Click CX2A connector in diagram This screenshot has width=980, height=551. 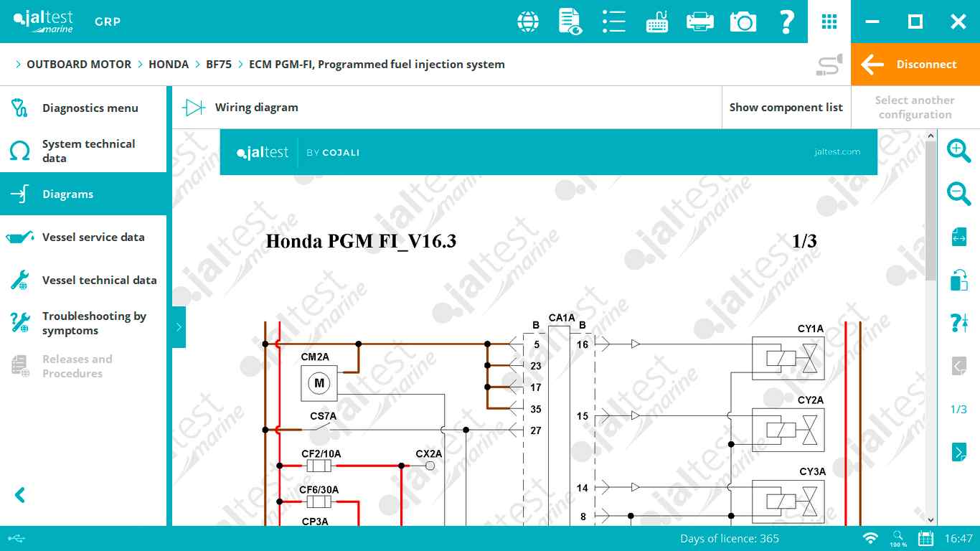(430, 466)
